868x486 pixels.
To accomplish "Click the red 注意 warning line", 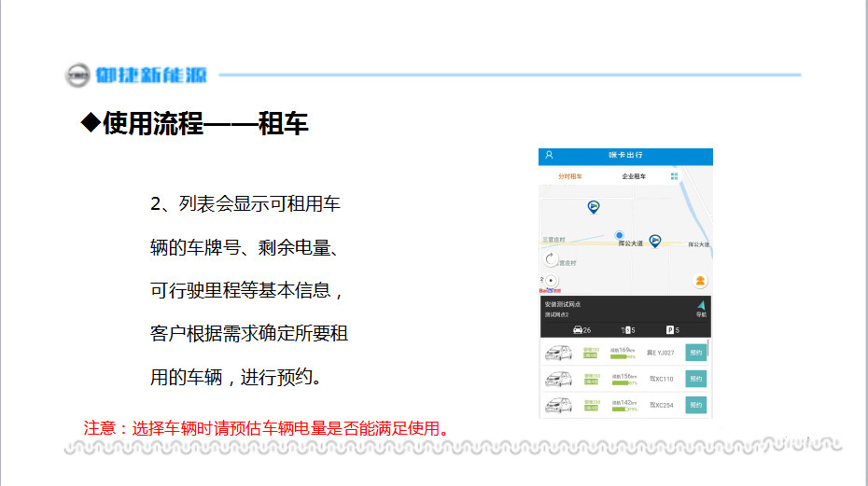I will click(x=267, y=428).
